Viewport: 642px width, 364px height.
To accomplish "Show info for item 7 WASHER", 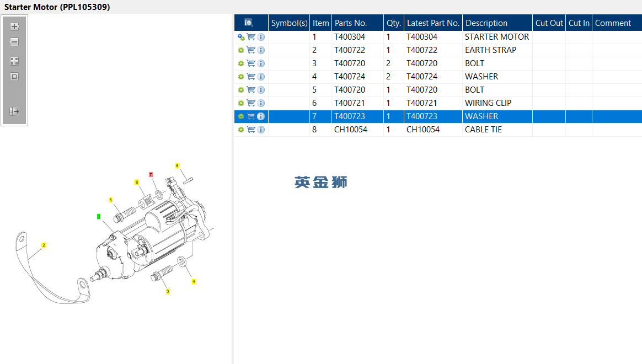I will [x=261, y=116].
